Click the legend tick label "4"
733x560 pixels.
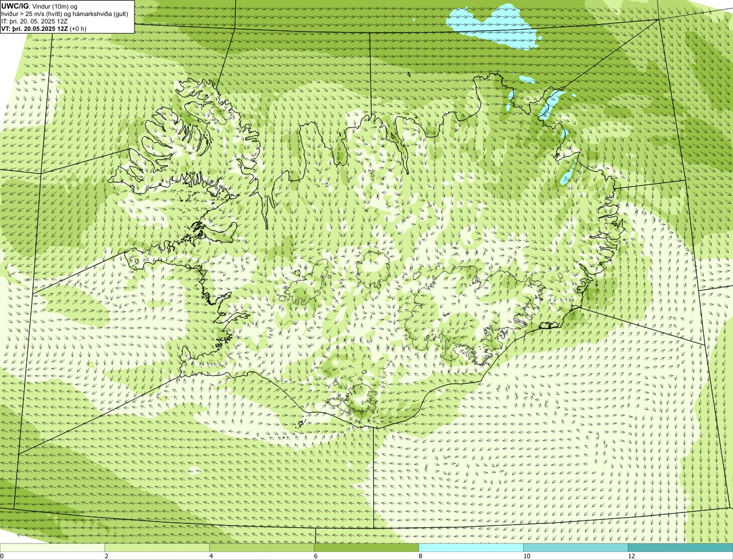pos(211,556)
